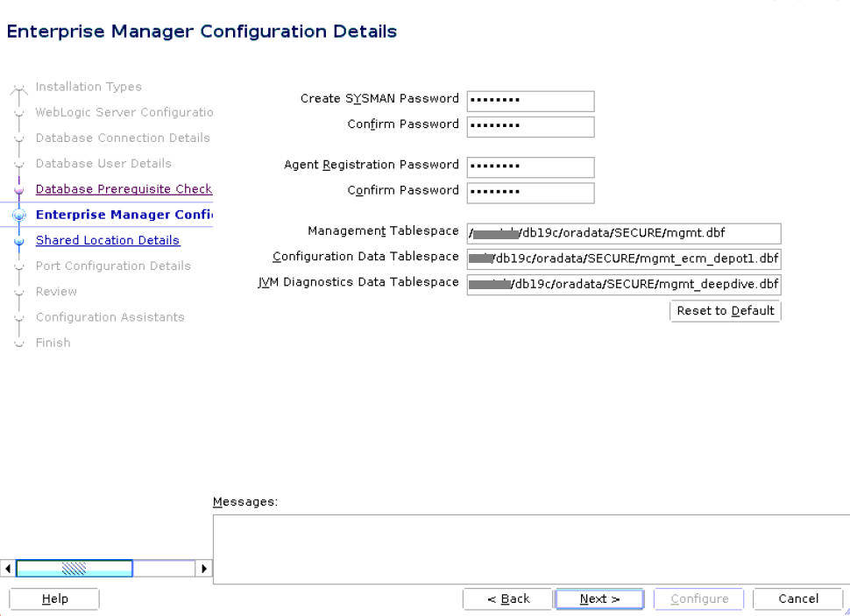
Task: Open the Help dialog
Action: [53, 598]
